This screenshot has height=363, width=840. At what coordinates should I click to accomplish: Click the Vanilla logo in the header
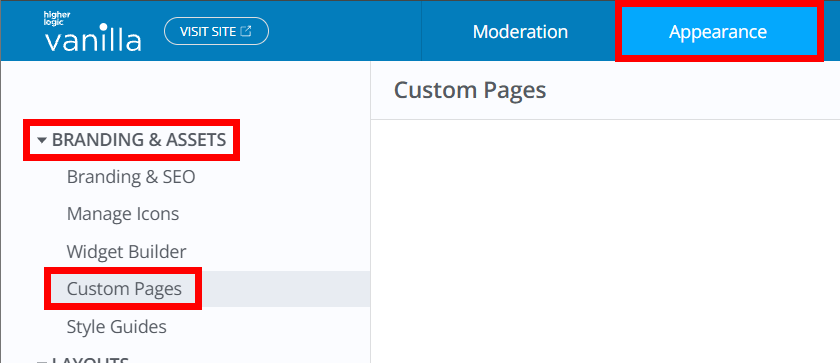[x=93, y=32]
